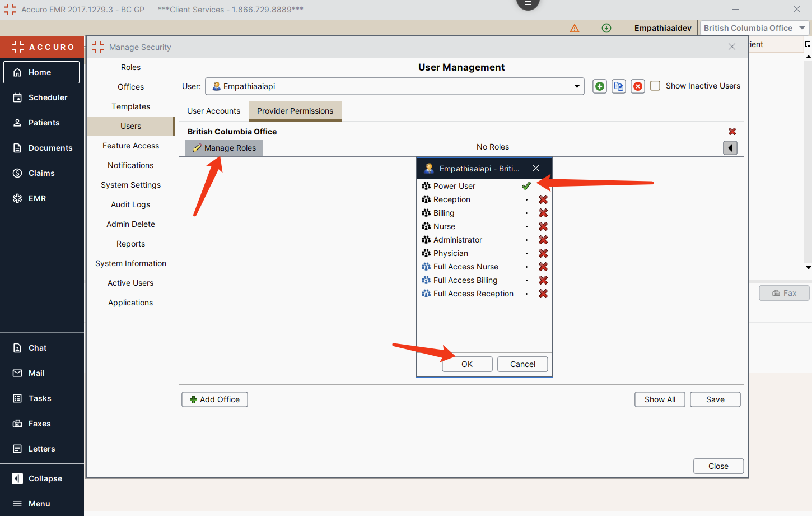
Task: Close Manage Security dialog with title X
Action: coord(732,47)
